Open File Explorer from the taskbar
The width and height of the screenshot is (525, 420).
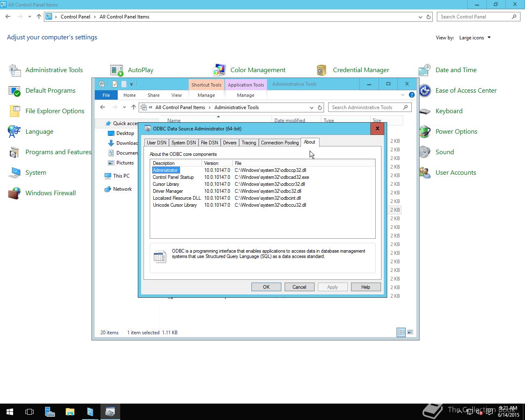tap(70, 412)
